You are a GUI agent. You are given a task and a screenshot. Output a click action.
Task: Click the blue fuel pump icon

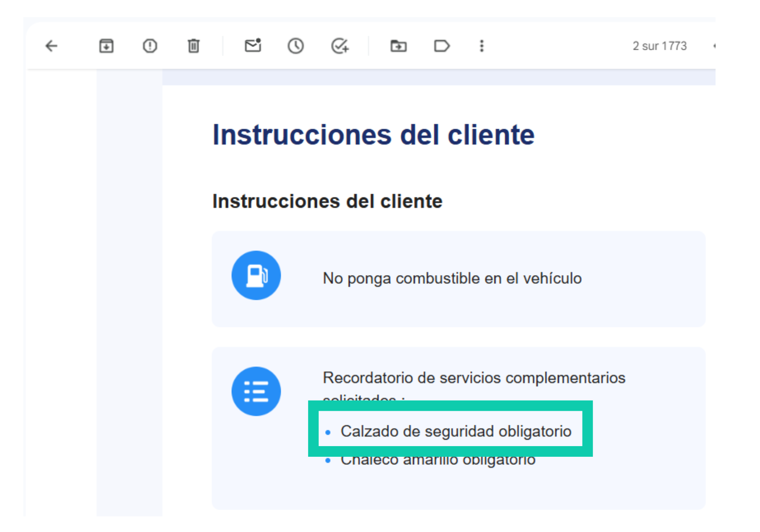point(256,275)
